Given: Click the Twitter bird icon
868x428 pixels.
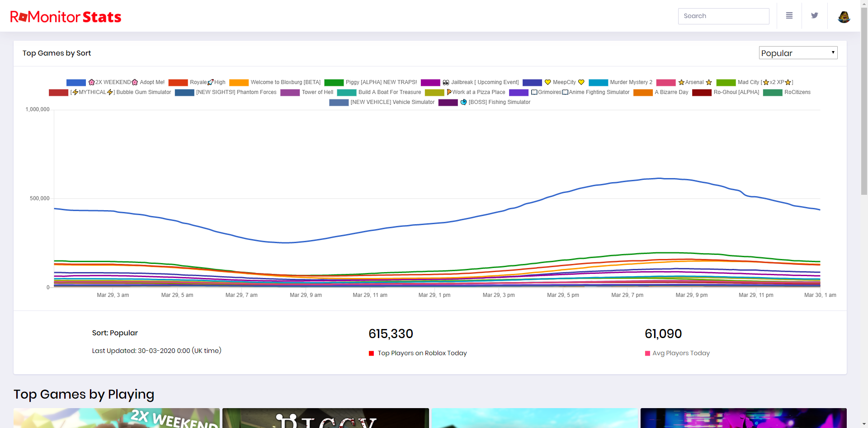Looking at the screenshot, I should [815, 16].
